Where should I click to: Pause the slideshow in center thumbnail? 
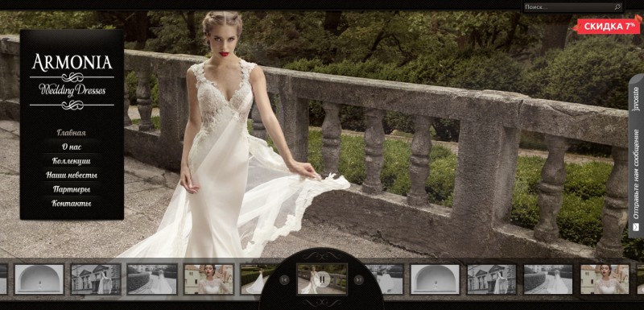pos(323,279)
